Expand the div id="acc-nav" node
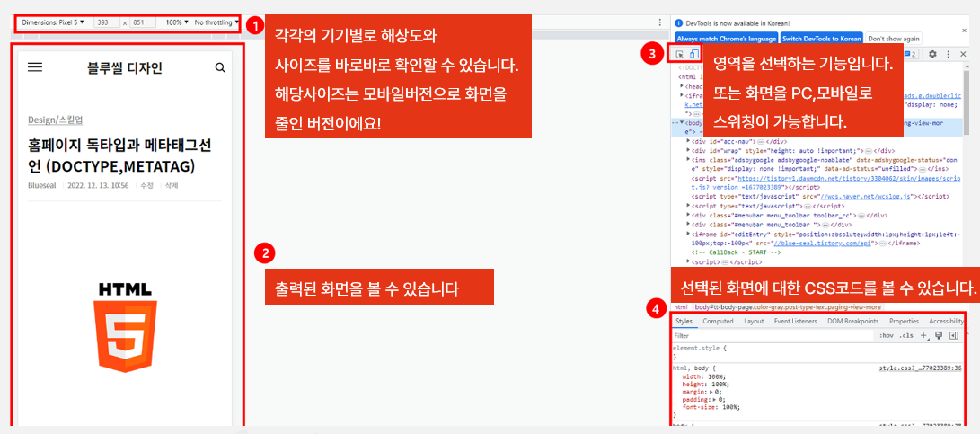980x434 pixels. tap(688, 141)
